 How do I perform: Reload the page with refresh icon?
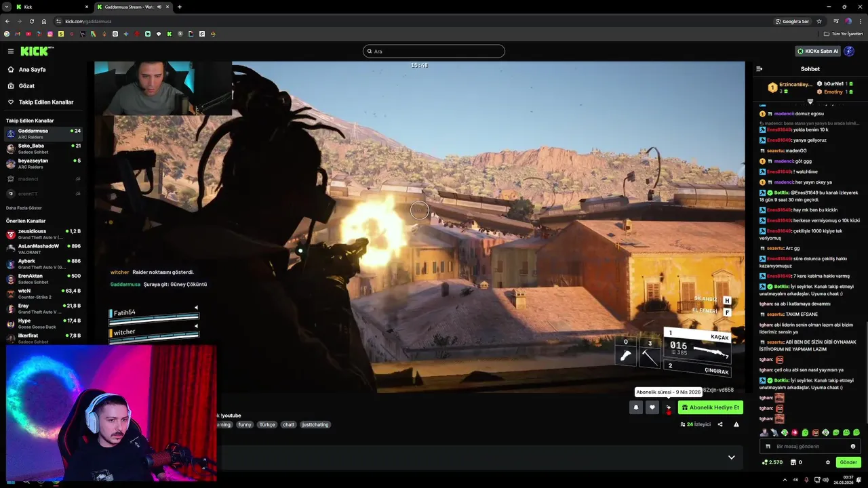pos(31,21)
